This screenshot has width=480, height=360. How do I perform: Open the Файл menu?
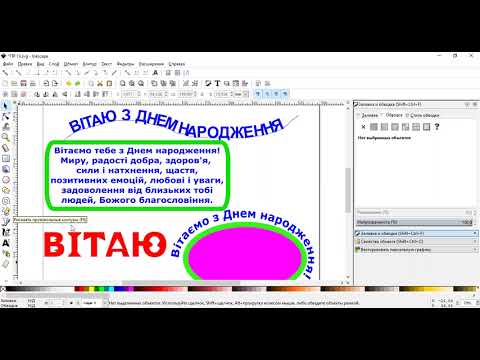tap(8, 64)
